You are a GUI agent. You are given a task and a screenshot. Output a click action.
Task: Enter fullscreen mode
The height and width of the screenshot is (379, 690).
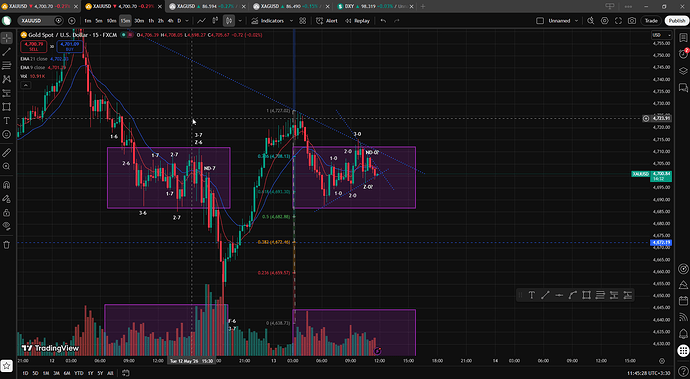(618, 21)
